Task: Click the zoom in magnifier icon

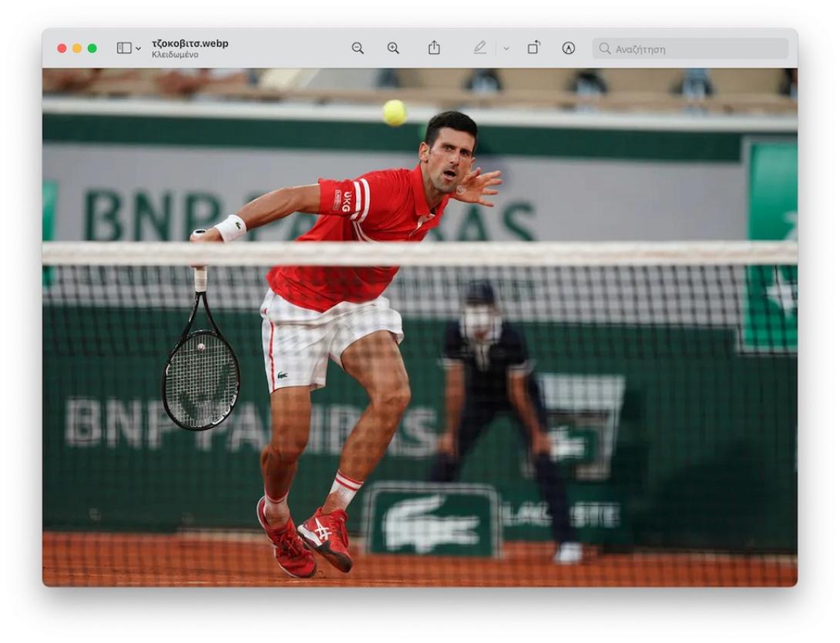Action: coord(393,48)
